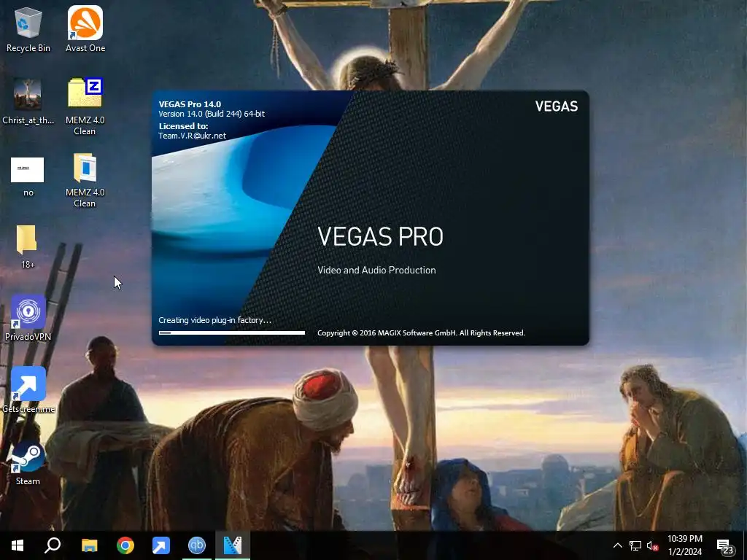Image resolution: width=747 pixels, height=560 pixels.
Task: Click the 'Licensed to:' label
Action: click(x=183, y=126)
